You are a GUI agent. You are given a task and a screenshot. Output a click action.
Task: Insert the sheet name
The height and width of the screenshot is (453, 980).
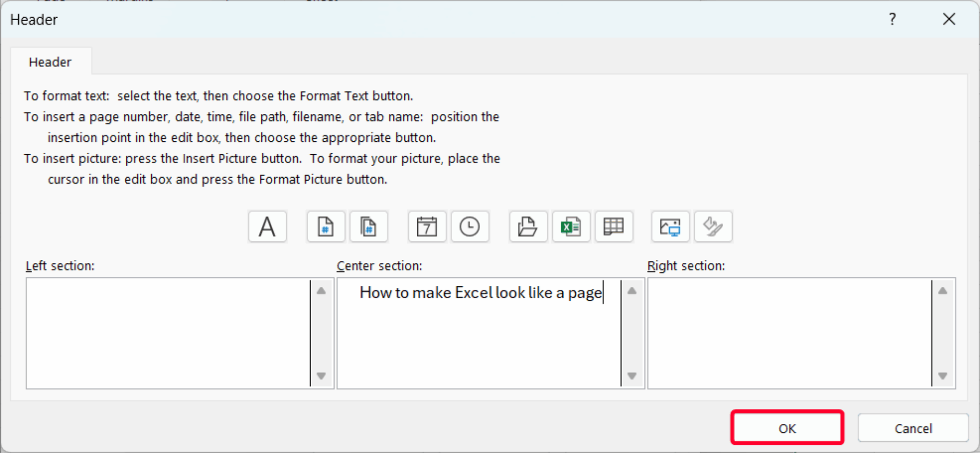pyautogui.click(x=614, y=226)
